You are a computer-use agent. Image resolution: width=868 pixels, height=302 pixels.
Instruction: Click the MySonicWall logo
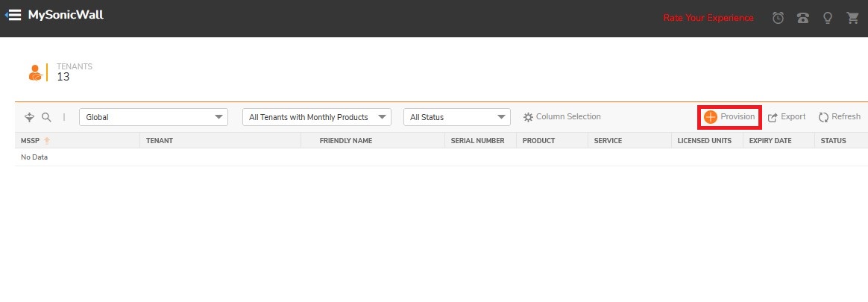tap(66, 15)
